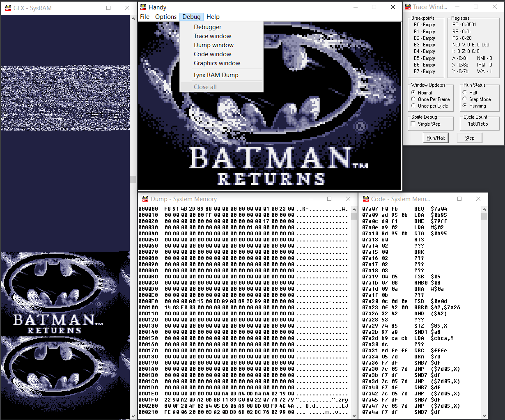Click the Handy window title icon

coord(143,7)
